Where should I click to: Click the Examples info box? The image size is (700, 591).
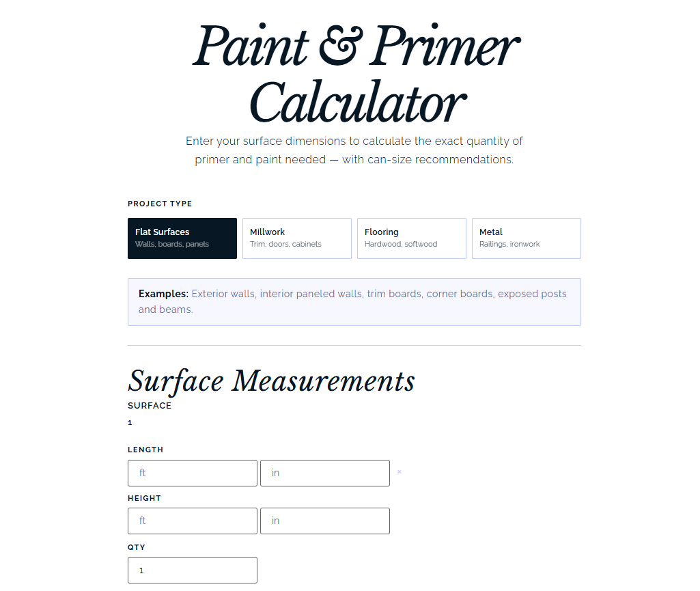354,302
